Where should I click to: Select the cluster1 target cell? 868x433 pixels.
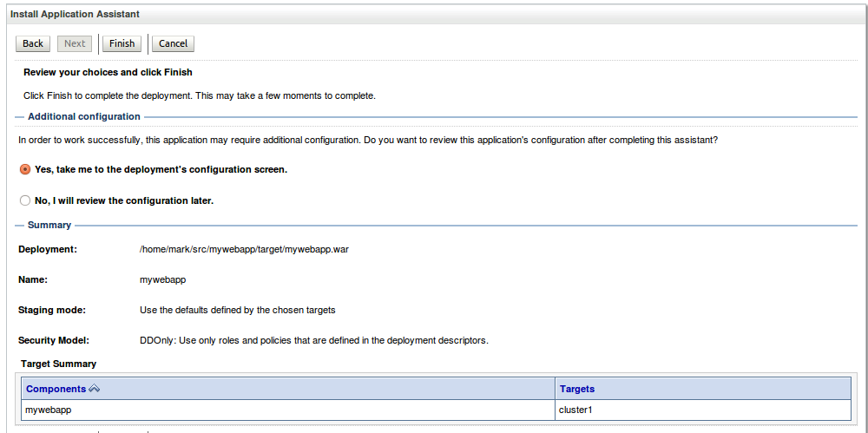coord(575,410)
